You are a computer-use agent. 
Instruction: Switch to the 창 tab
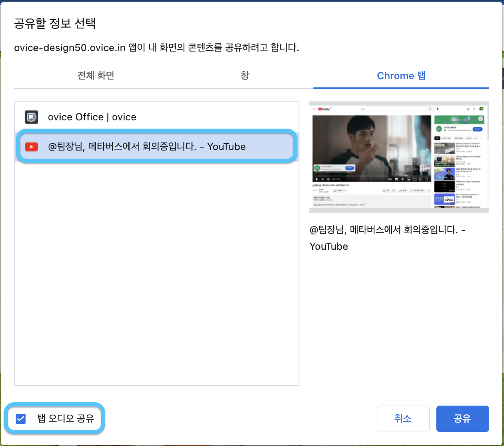(245, 76)
